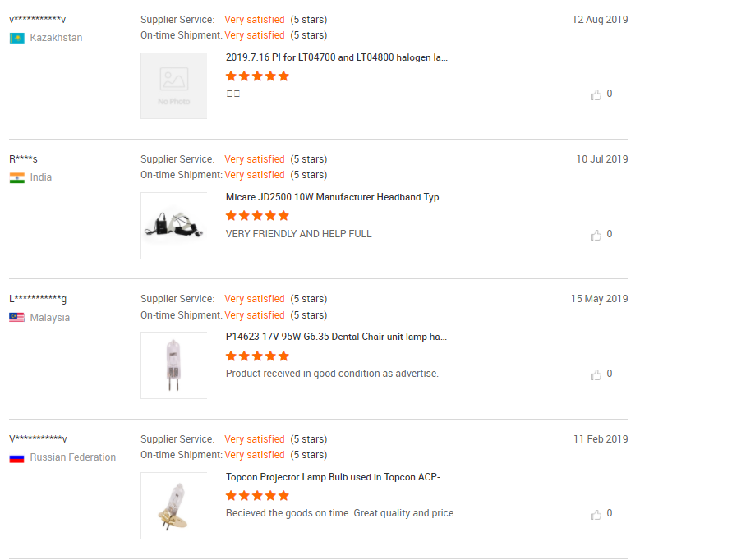
Task: Like the Kazakhstan reviewer's review with thumbs-up
Action: (x=596, y=94)
